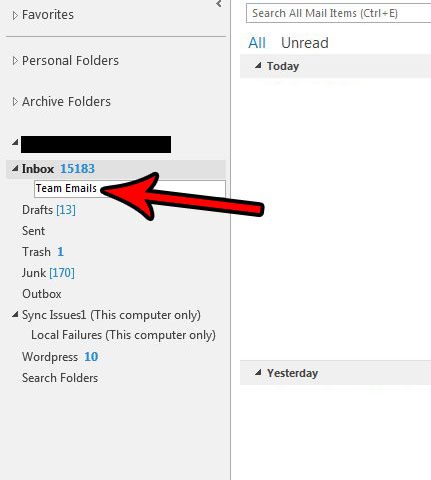Open the Sent folder
The height and width of the screenshot is (480, 431).
tap(33, 231)
